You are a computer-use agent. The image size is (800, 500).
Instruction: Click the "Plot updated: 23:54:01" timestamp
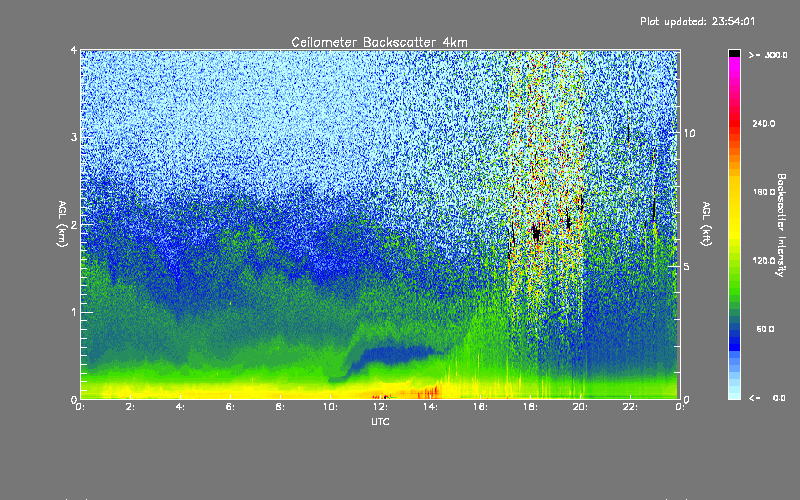(x=697, y=21)
